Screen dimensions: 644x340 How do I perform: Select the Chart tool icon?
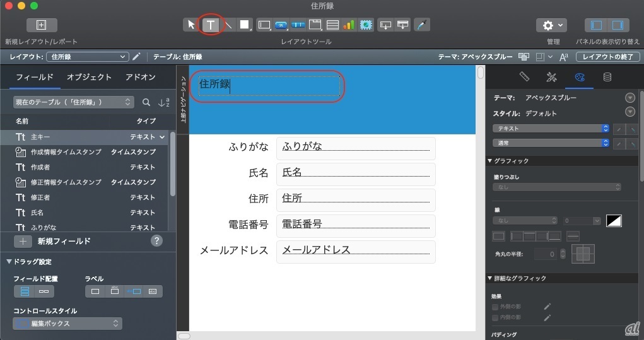point(349,25)
